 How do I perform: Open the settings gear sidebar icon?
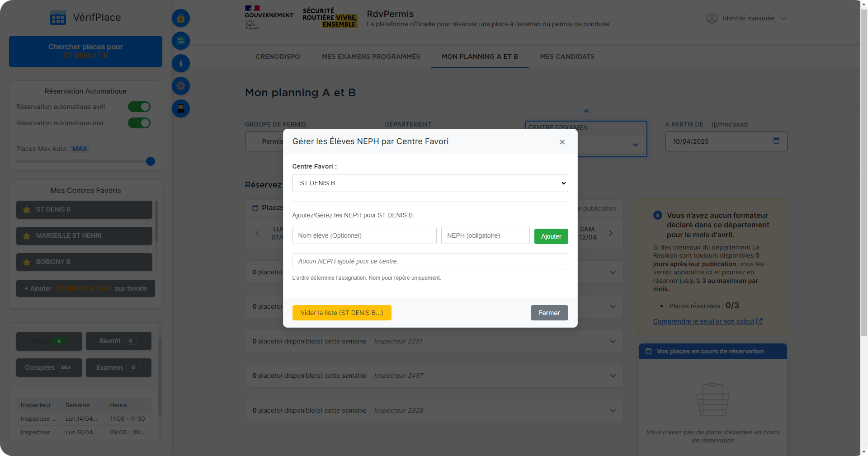coord(180,86)
